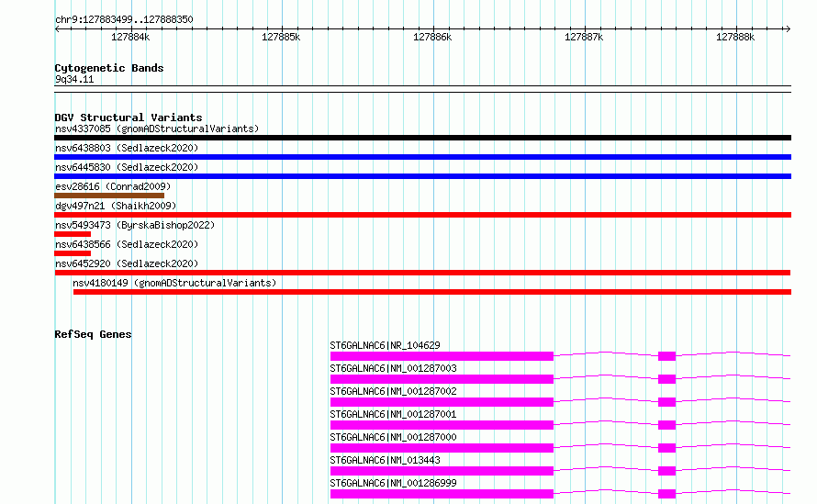
Task: Select the red dgv497n21 variant bar
Action: point(422,215)
